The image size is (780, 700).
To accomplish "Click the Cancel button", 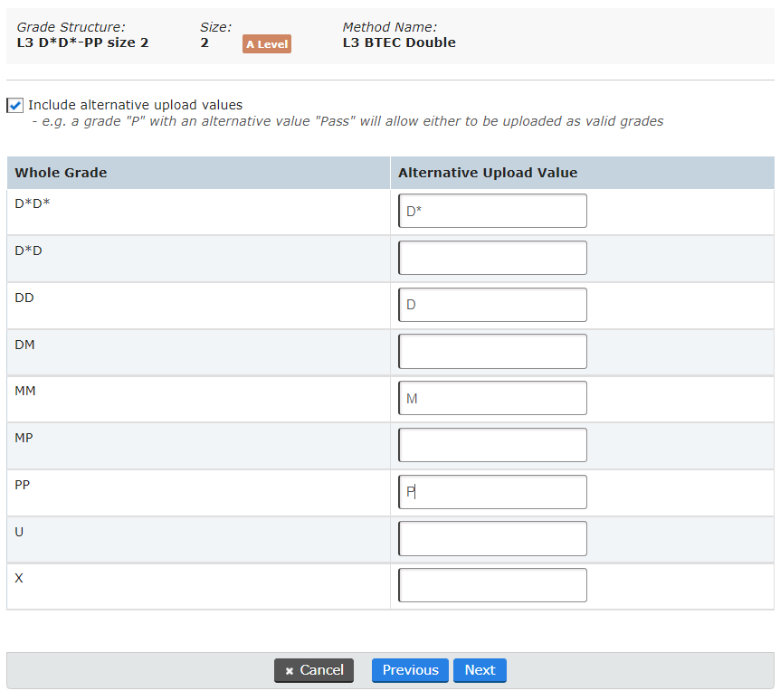I will point(313,670).
